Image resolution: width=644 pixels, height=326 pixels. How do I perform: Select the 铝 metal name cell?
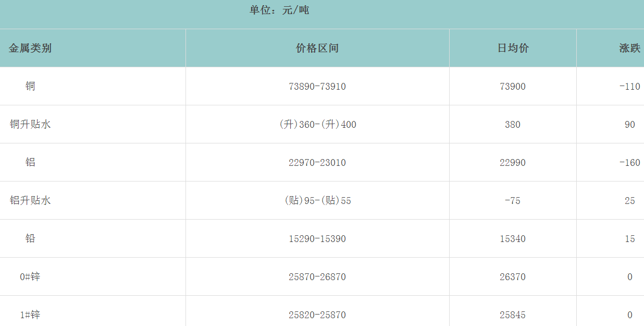30,162
